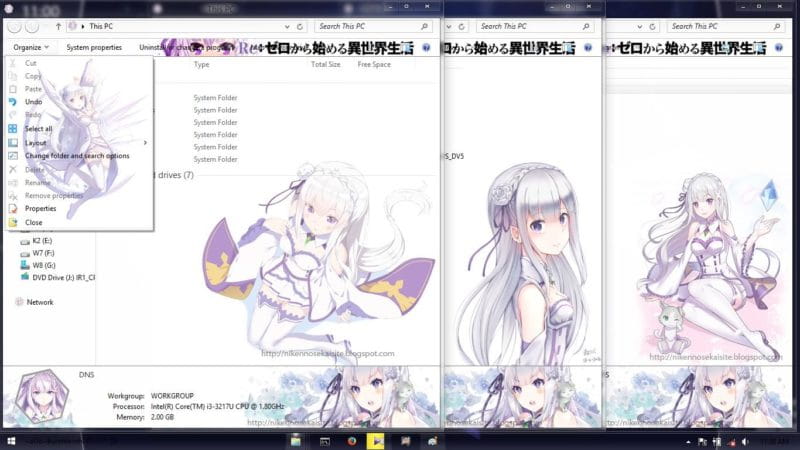Open Change folder and search options
The image size is (800, 450).
click(79, 156)
